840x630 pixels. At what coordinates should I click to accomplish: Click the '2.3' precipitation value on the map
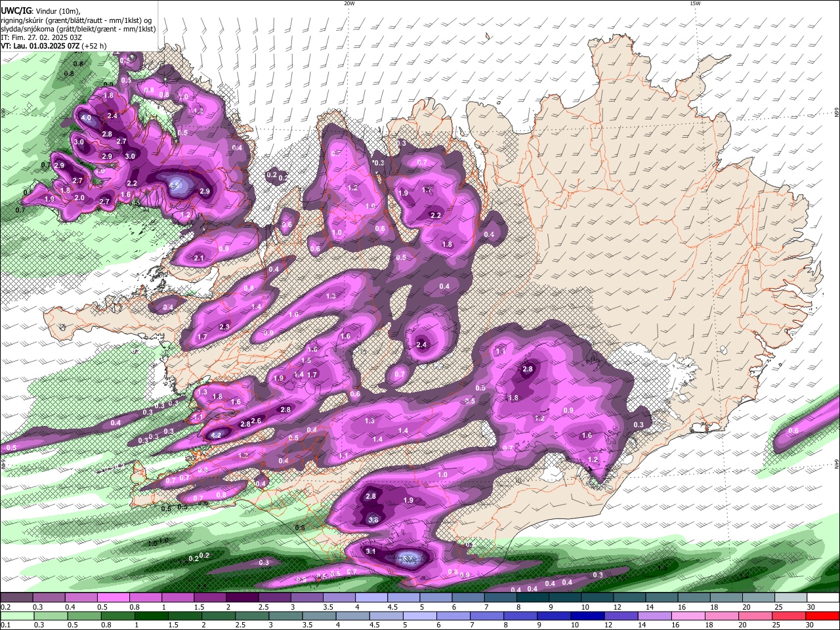[224, 327]
